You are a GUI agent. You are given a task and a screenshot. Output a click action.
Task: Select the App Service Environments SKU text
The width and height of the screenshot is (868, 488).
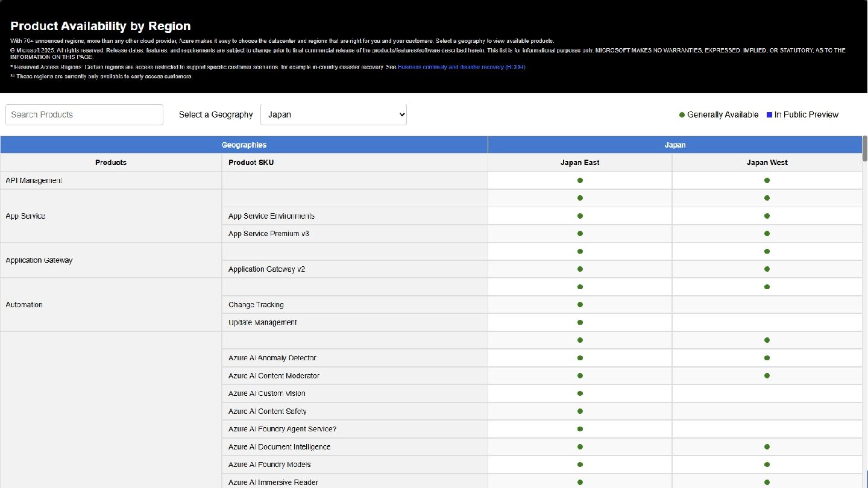[271, 216]
